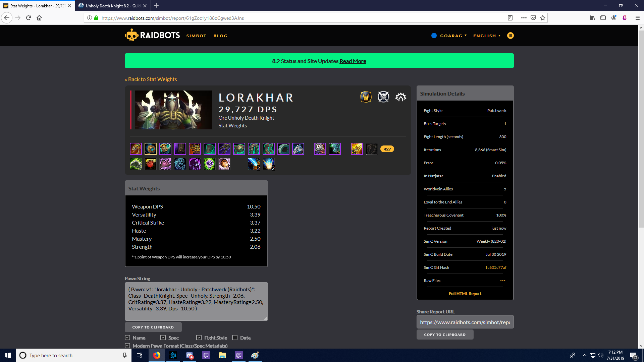The height and width of the screenshot is (362, 644).
Task: Open the ENGLISH language dropdown
Action: [487, 36]
